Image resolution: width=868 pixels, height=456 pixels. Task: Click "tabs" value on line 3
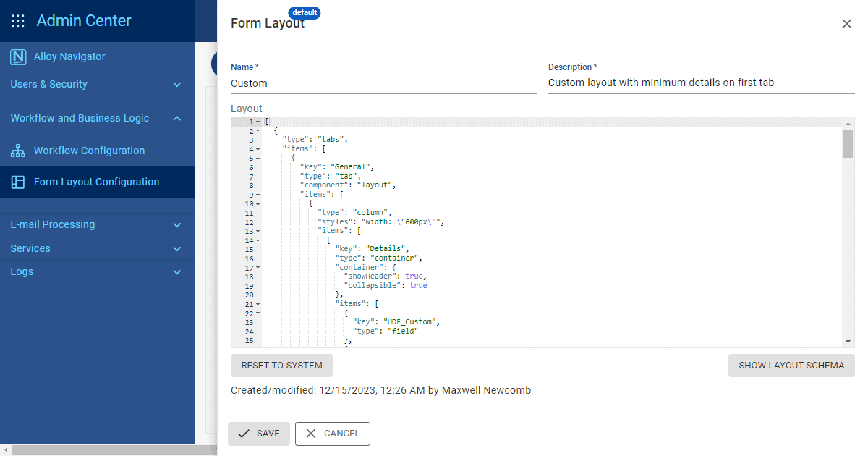[x=330, y=140]
